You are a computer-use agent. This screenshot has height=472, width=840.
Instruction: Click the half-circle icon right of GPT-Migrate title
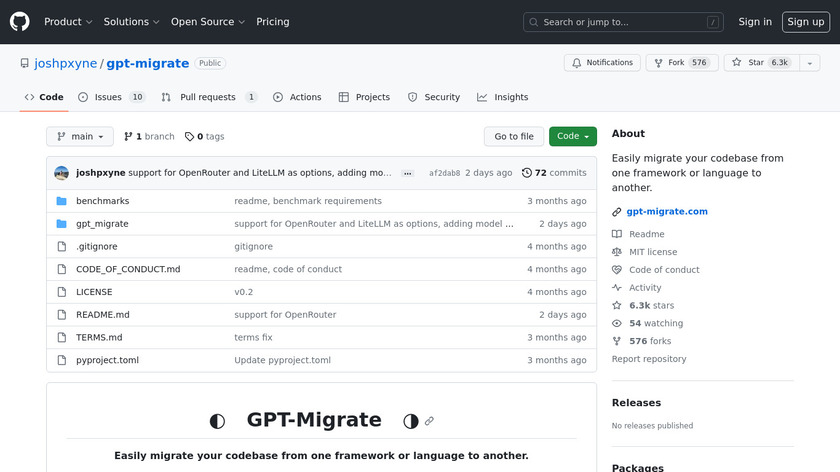[x=409, y=421]
